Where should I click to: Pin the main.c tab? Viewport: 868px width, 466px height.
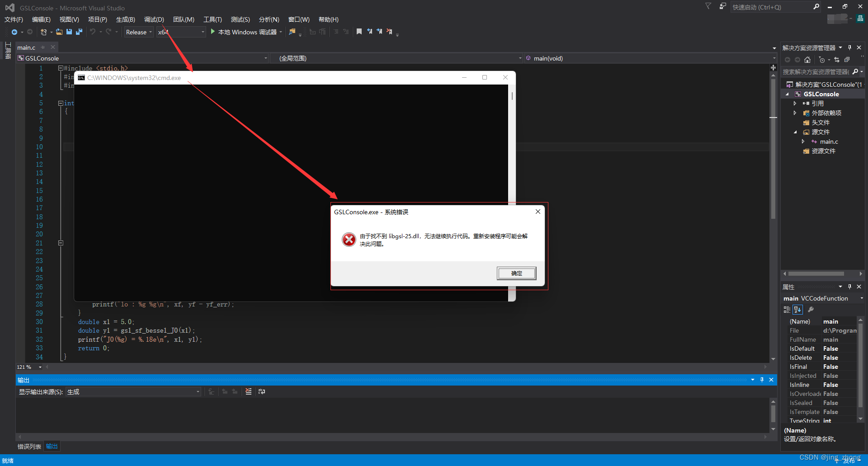click(x=43, y=47)
